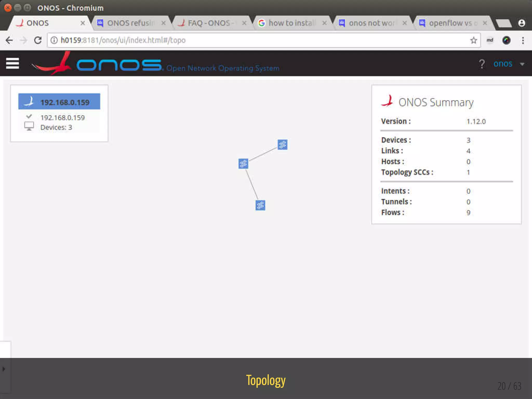Image resolution: width=532 pixels, height=399 pixels.
Task: Open the ONOS hamburger navigation menu
Action: (x=12, y=63)
